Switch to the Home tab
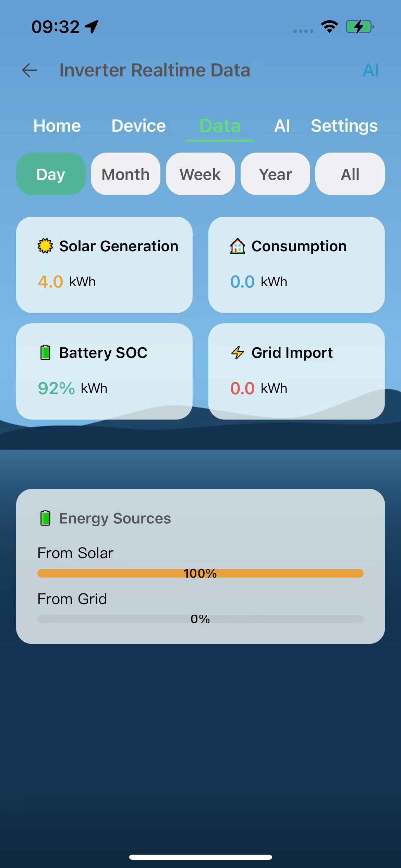Screen dimensions: 401x868 point(57,126)
